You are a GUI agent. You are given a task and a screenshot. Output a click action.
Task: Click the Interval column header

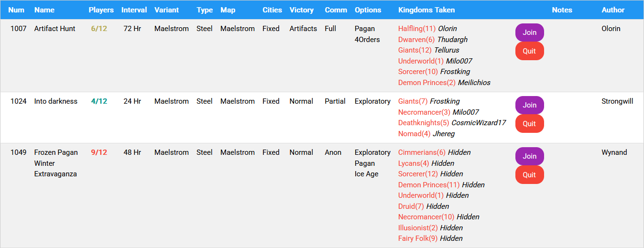coord(134,10)
